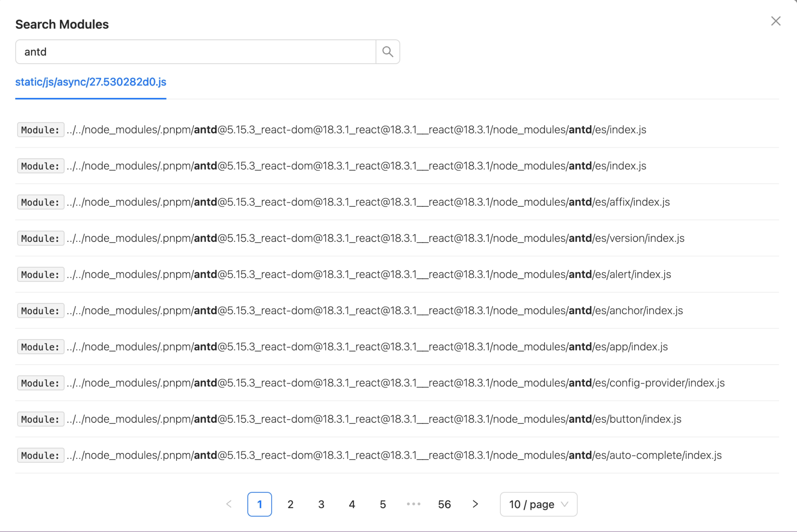The height and width of the screenshot is (532, 797).
Task: Open the 10 / page size dropdown
Action: point(538,504)
